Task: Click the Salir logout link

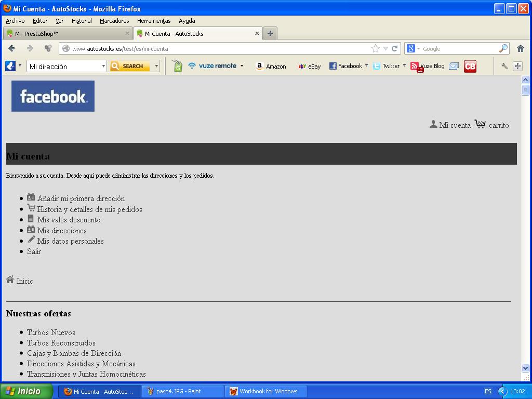Action: [x=34, y=251]
